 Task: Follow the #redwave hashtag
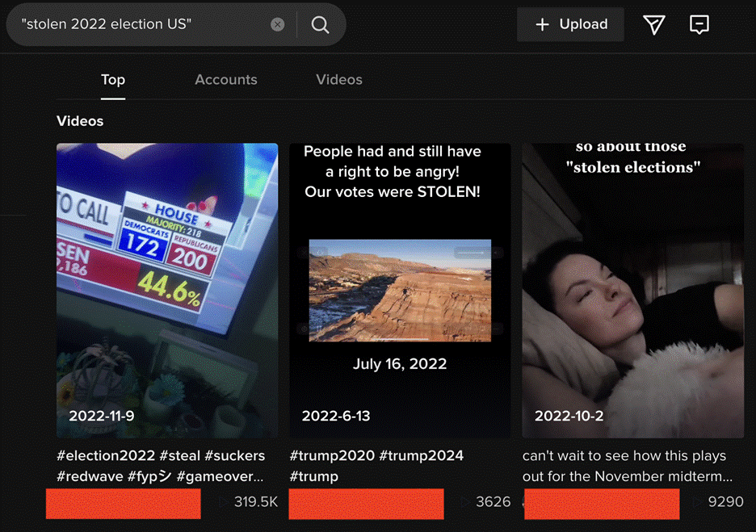(90, 476)
